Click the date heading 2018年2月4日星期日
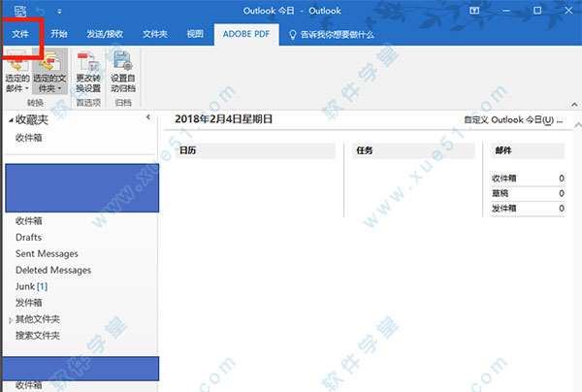The height and width of the screenshot is (392, 582). coord(224,119)
